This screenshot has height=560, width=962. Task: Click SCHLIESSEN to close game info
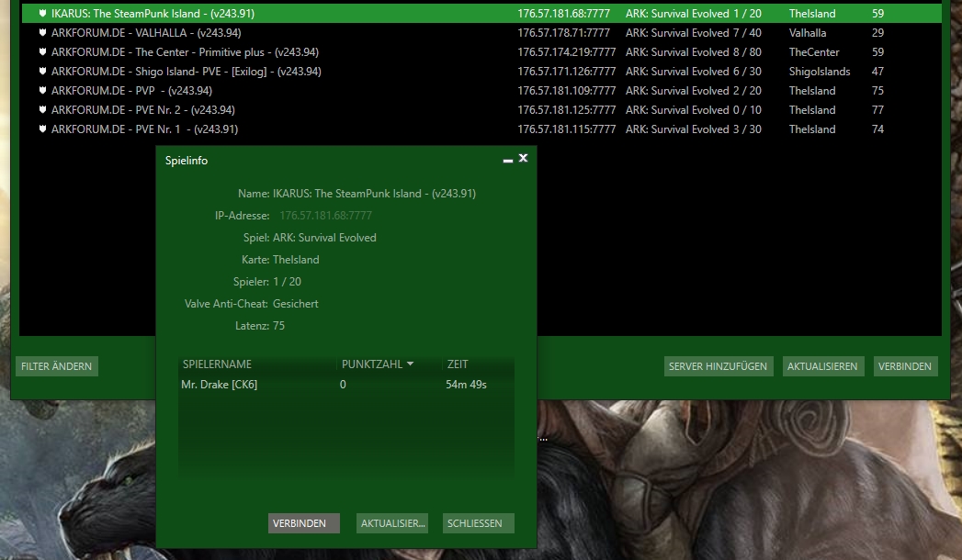pos(479,523)
